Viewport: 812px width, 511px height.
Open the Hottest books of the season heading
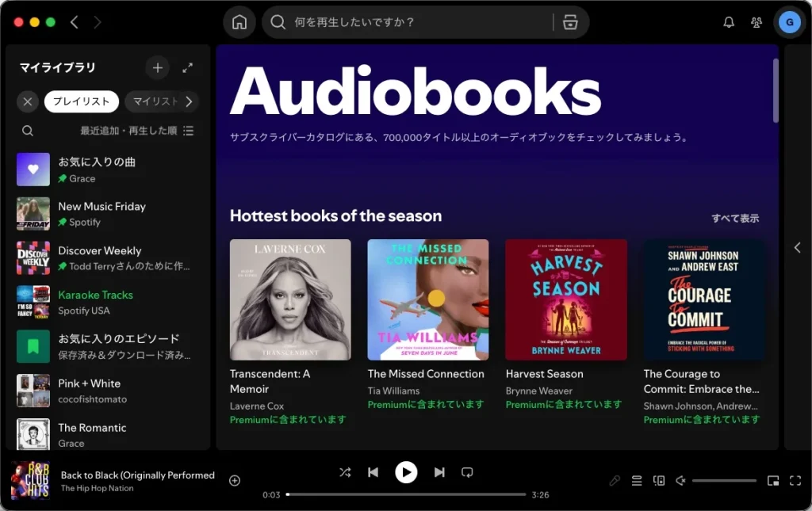pos(335,215)
